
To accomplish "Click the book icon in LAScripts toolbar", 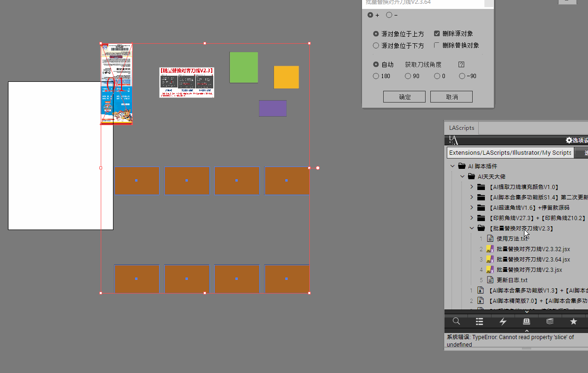I will coord(526,322).
